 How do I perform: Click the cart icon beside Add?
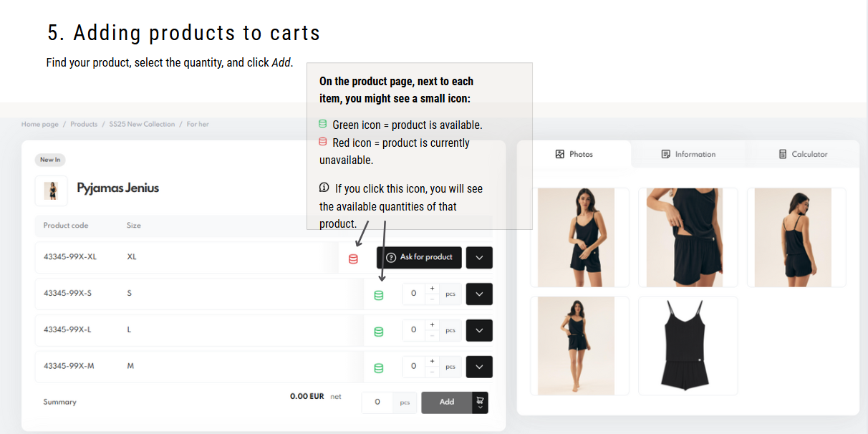[x=481, y=402]
